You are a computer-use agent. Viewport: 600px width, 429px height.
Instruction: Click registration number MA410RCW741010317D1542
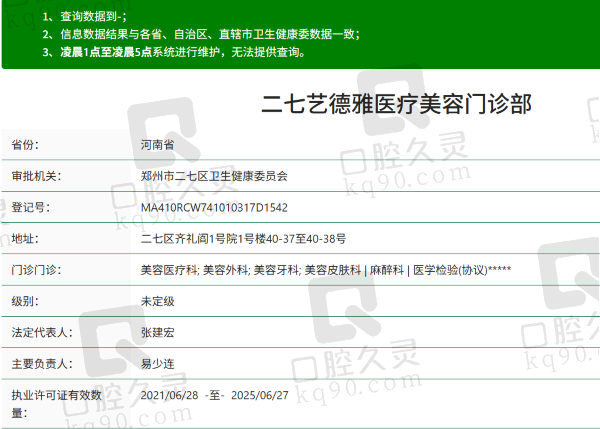(x=214, y=207)
